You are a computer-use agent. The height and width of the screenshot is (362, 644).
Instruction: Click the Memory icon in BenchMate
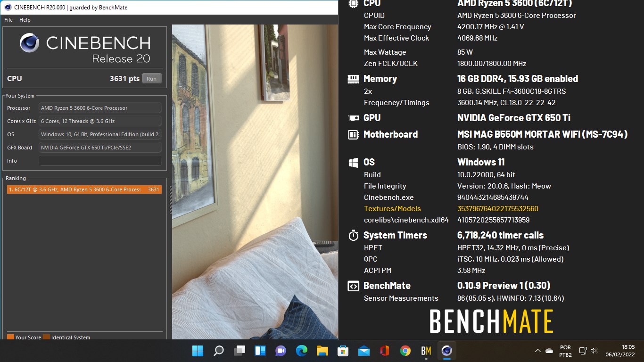353,79
